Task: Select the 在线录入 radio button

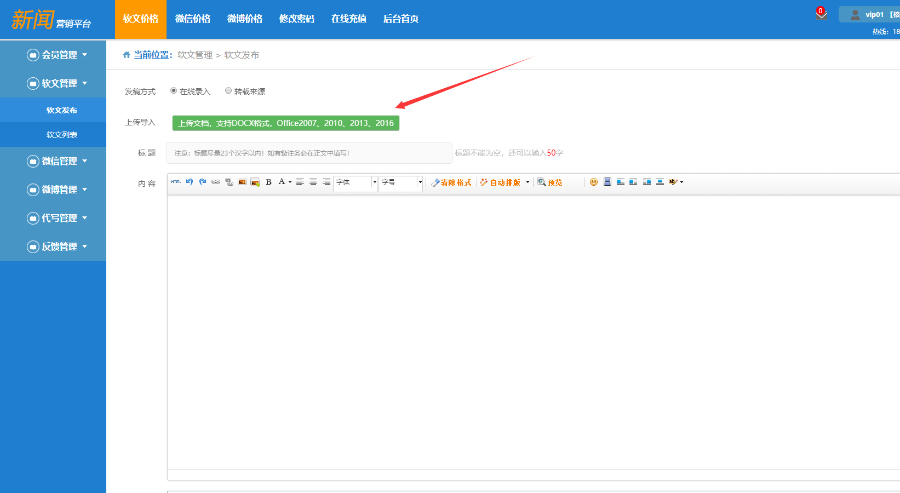Action: (x=174, y=91)
